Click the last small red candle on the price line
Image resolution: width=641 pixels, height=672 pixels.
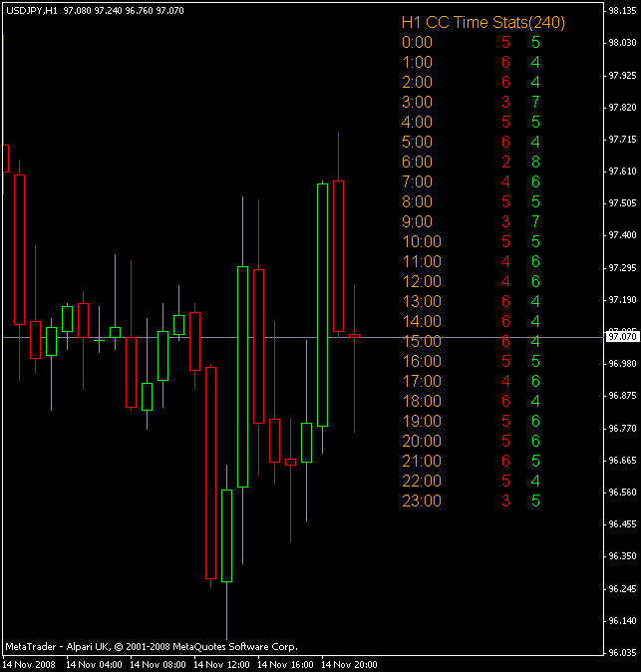tap(354, 336)
